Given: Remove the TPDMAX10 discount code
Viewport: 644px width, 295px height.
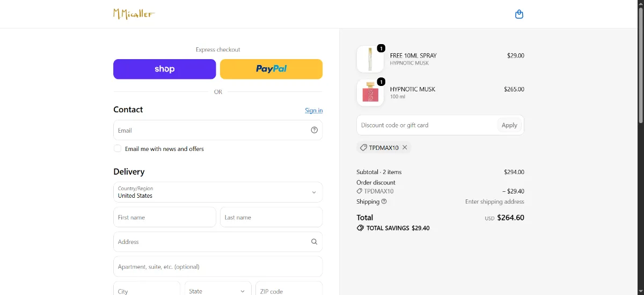Looking at the screenshot, I should [x=405, y=147].
